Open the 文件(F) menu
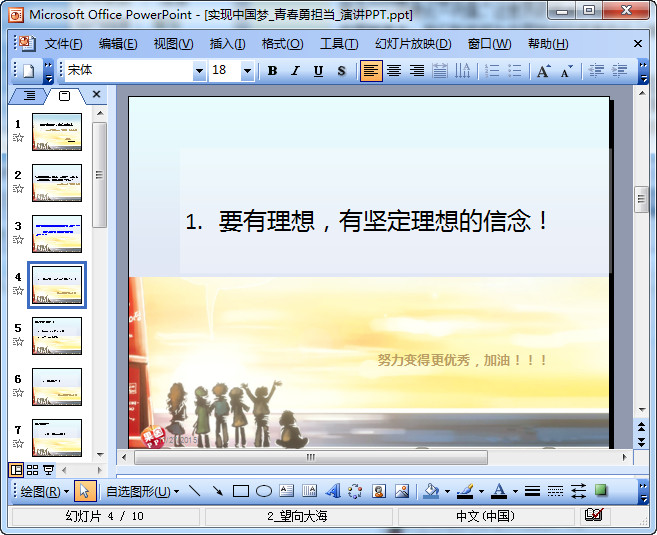 (x=63, y=44)
